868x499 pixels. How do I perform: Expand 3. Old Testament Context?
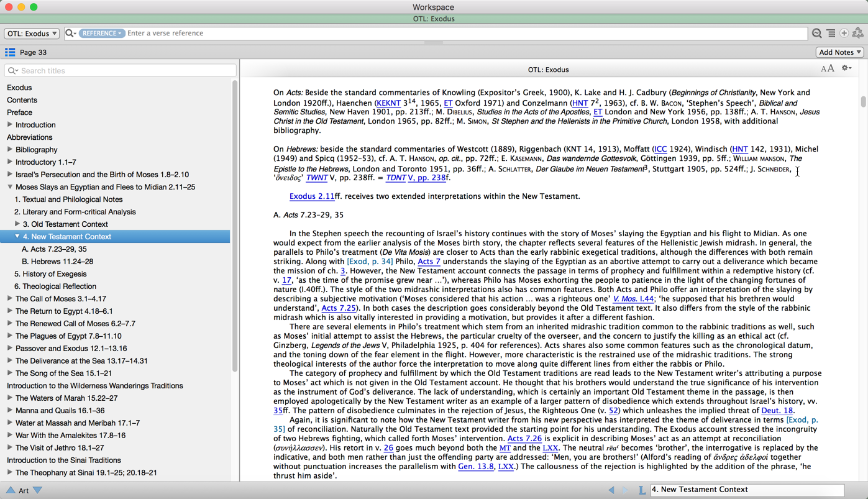point(17,224)
